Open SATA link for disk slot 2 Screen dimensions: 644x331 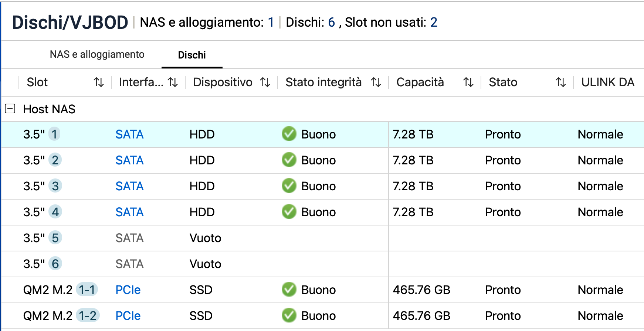pyautogui.click(x=129, y=160)
